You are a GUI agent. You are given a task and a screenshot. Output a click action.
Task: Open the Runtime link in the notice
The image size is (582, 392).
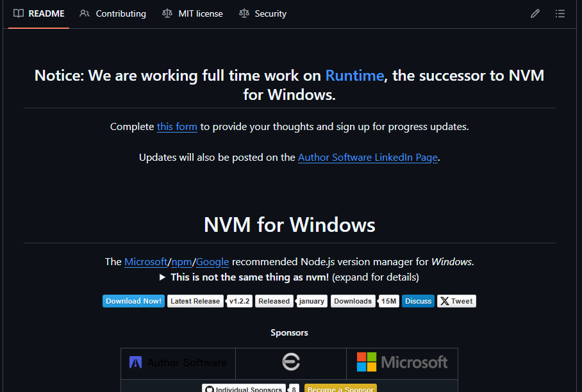(354, 75)
